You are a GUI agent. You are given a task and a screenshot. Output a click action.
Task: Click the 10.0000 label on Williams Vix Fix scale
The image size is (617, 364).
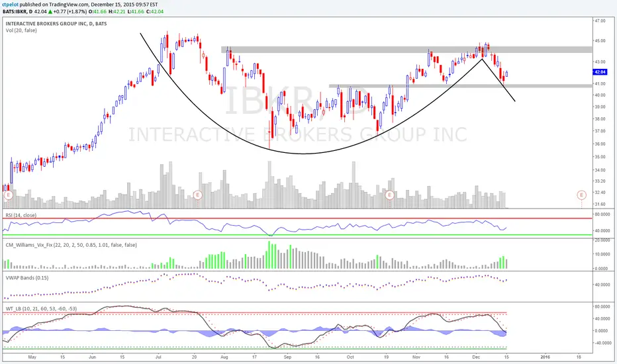click(602, 254)
